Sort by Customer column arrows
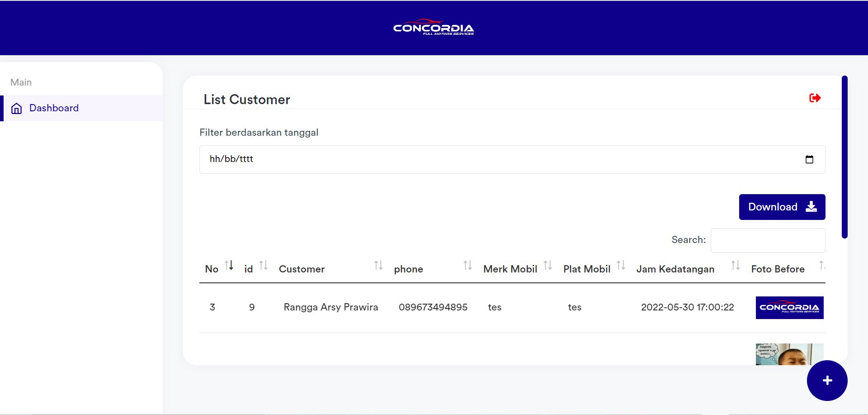The height and width of the screenshot is (415, 868). pyautogui.click(x=378, y=266)
